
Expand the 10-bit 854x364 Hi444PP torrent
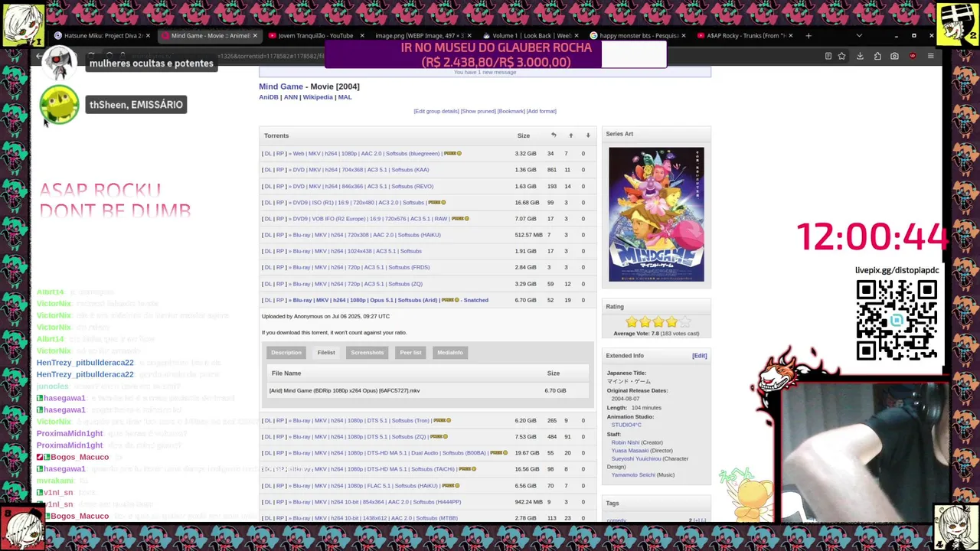click(377, 502)
